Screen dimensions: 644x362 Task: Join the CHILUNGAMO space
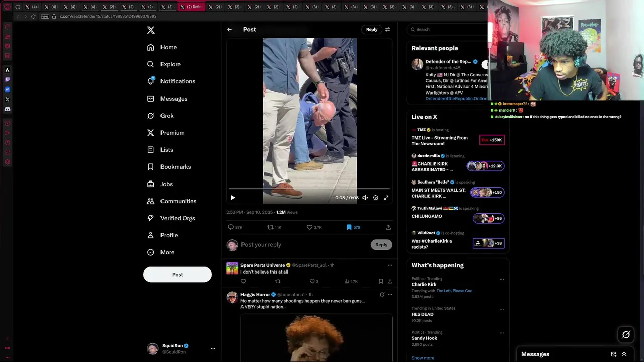[488, 218]
